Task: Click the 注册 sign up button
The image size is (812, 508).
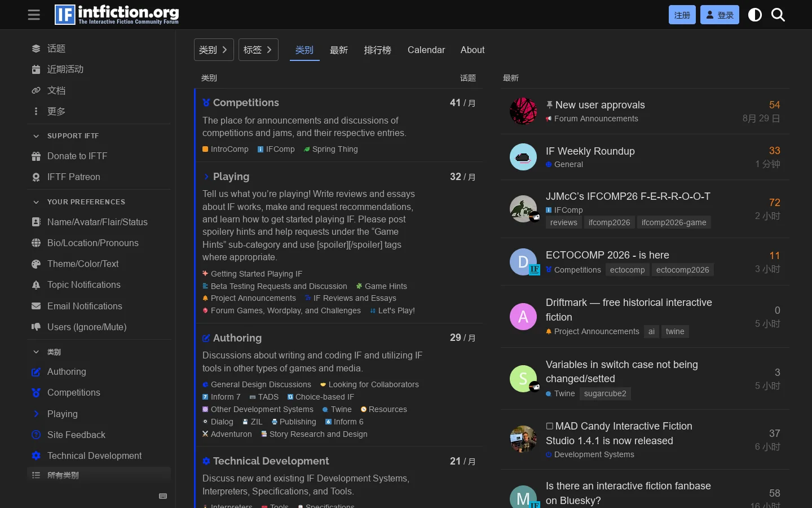Action: (x=682, y=15)
